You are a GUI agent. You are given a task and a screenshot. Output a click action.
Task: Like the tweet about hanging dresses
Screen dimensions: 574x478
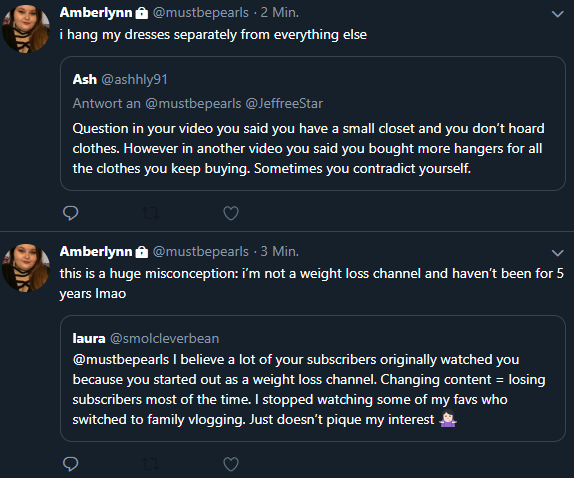(231, 213)
